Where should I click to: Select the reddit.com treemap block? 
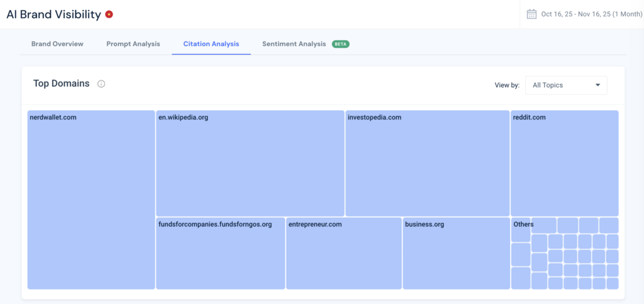point(564,164)
